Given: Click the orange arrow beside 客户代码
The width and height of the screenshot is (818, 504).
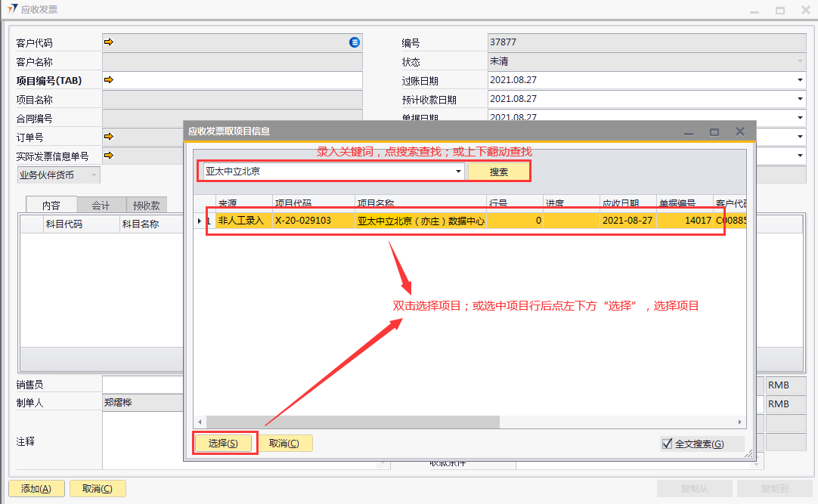Looking at the screenshot, I should click(x=108, y=42).
